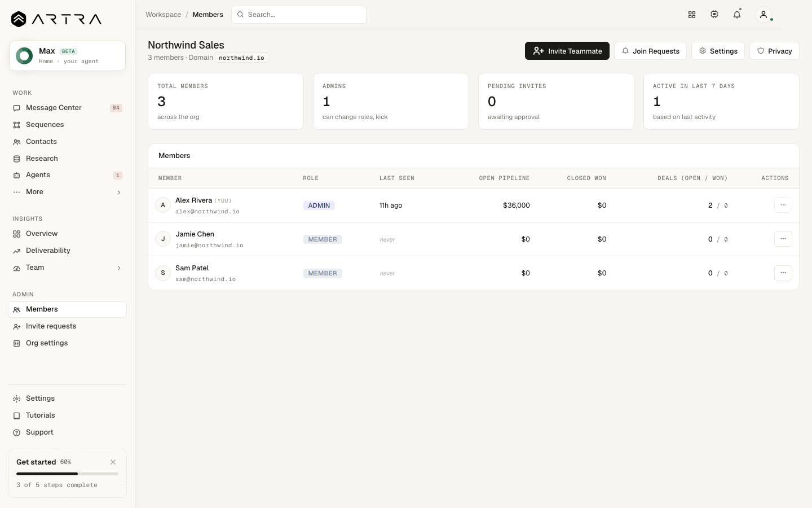This screenshot has width=812, height=508.
Task: Dismiss the Get started card
Action: (x=113, y=462)
